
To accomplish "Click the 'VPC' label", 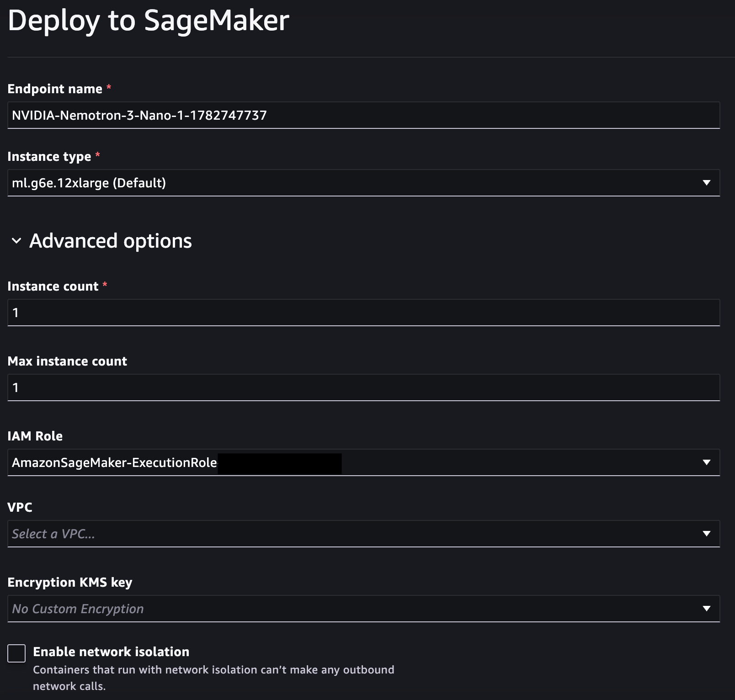I will pos(20,507).
